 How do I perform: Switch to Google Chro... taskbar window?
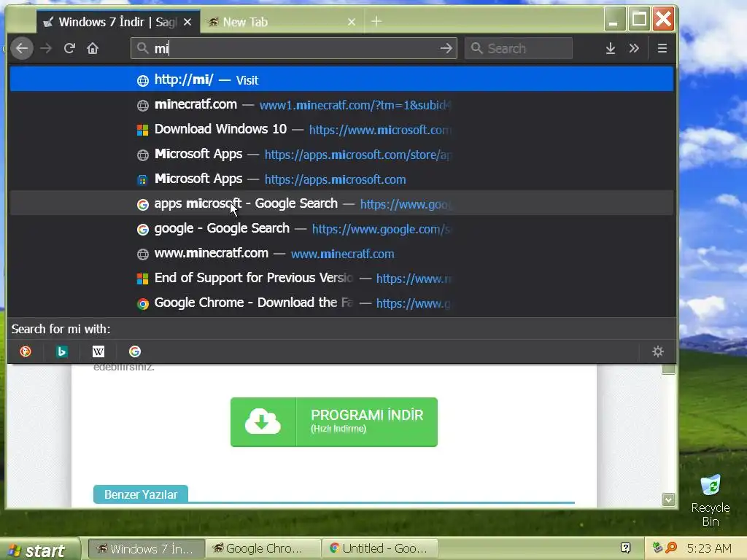tap(263, 548)
